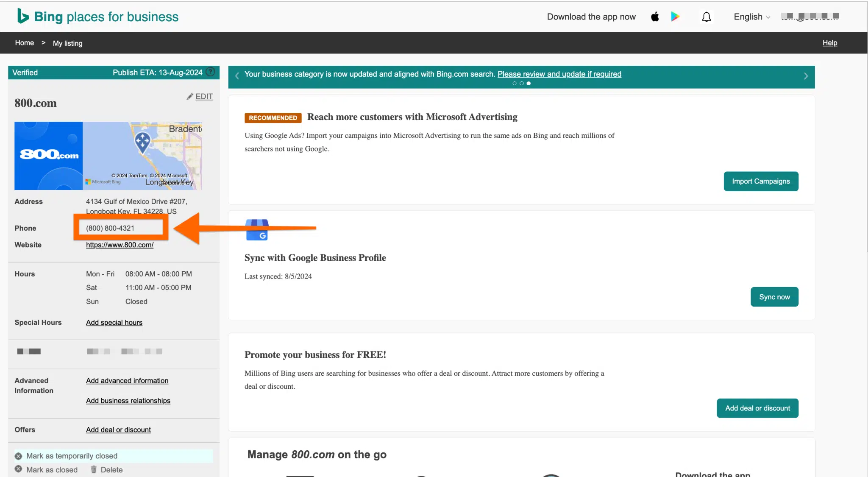
Task: Open the 800.com logo thumbnail
Action: tap(49, 156)
